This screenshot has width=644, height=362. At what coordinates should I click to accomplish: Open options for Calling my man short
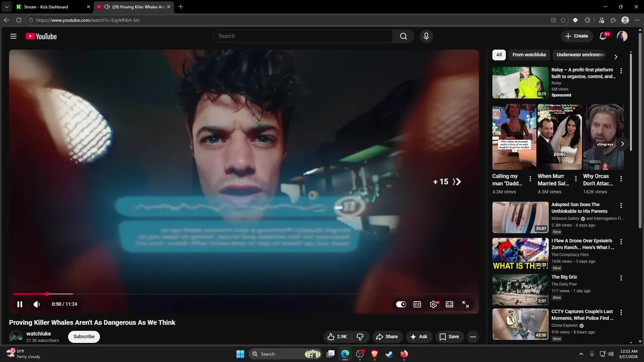(530, 178)
